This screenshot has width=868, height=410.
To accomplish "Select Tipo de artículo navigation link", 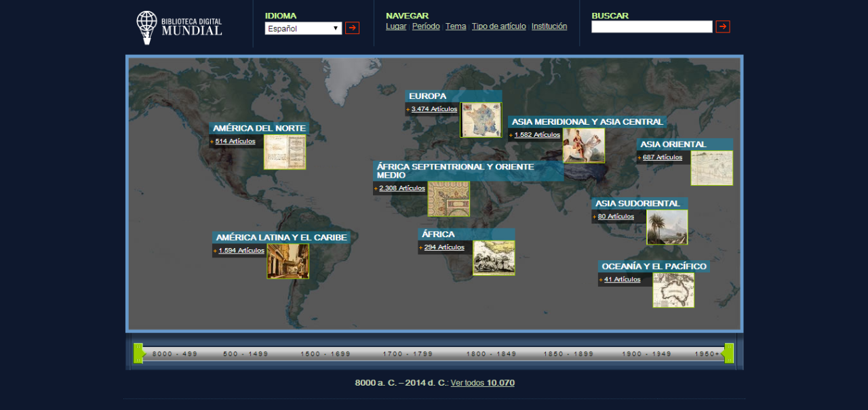I will [x=498, y=26].
